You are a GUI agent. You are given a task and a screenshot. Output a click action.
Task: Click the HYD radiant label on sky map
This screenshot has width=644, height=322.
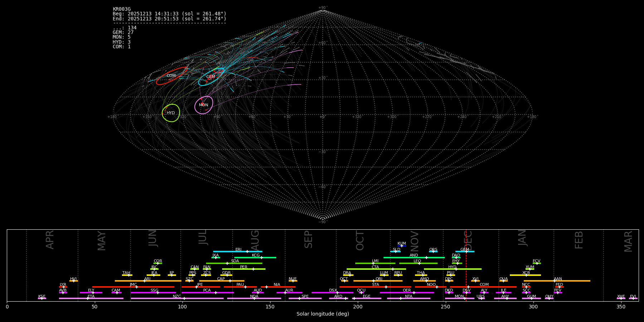(171, 113)
